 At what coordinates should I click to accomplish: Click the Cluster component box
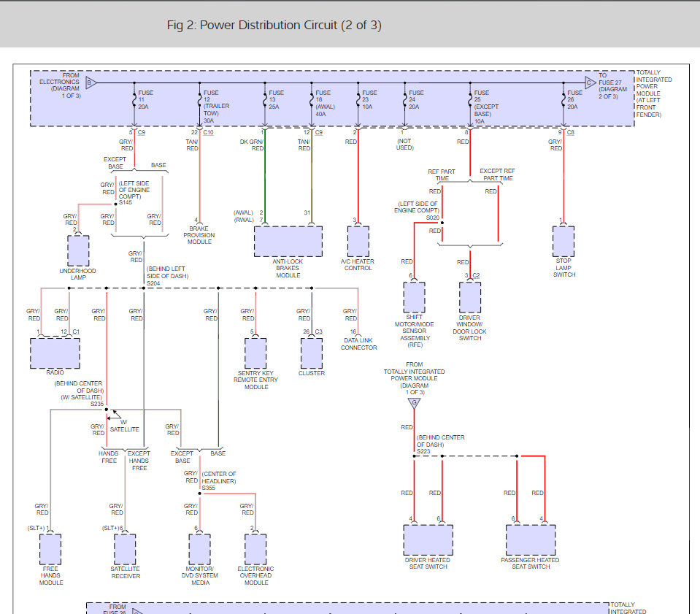(312, 353)
